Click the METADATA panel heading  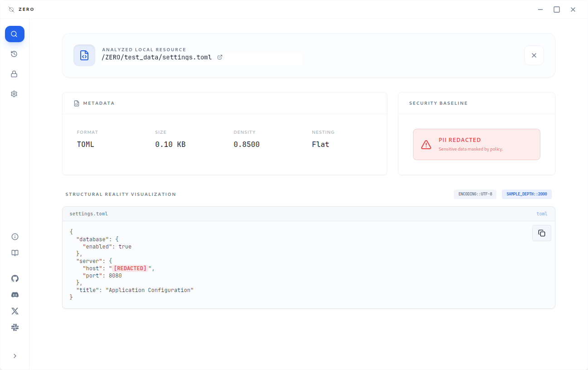(99, 103)
